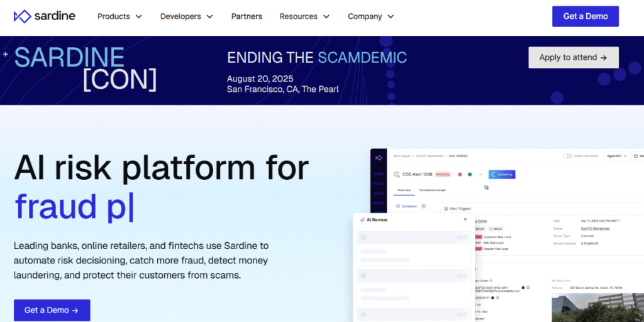The height and width of the screenshot is (322, 644).
Task: Click the Leading banks description paragraph
Action: 141,260
